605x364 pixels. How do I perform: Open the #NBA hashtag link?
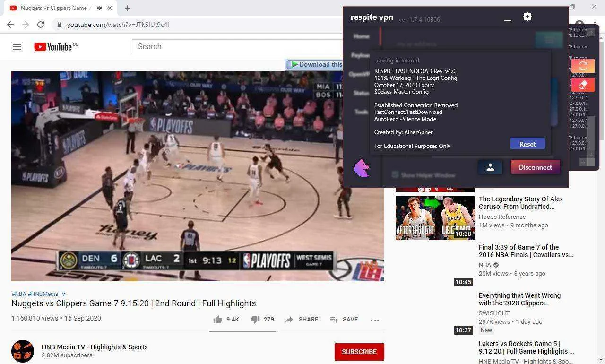(x=18, y=294)
